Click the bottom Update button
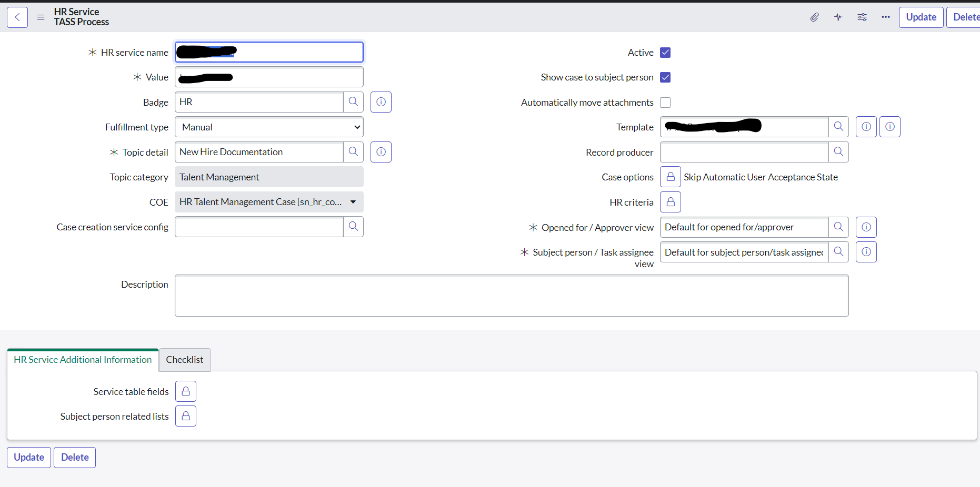 tap(29, 458)
